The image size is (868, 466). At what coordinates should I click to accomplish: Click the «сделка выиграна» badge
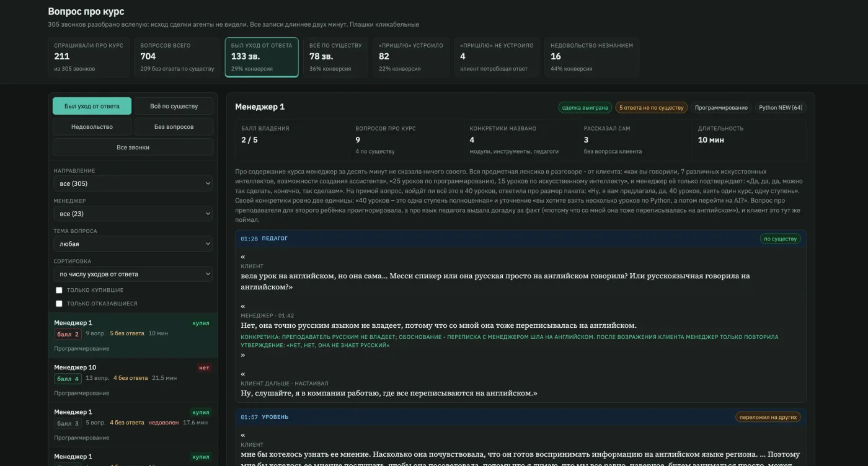point(585,107)
